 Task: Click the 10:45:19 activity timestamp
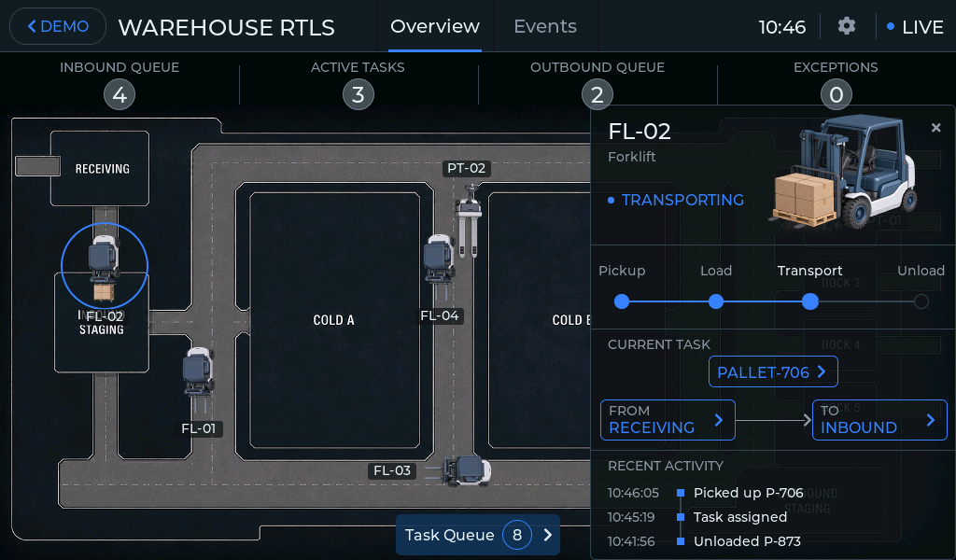631,517
